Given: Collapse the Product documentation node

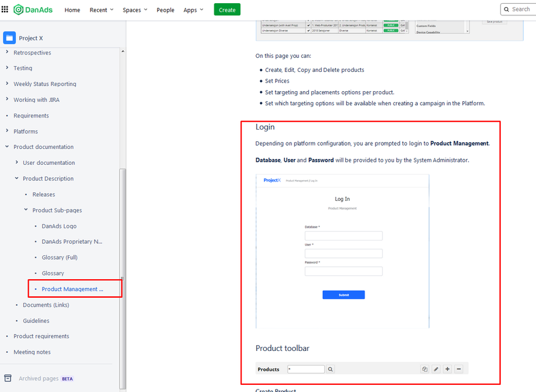Looking at the screenshot, I should click(x=7, y=147).
